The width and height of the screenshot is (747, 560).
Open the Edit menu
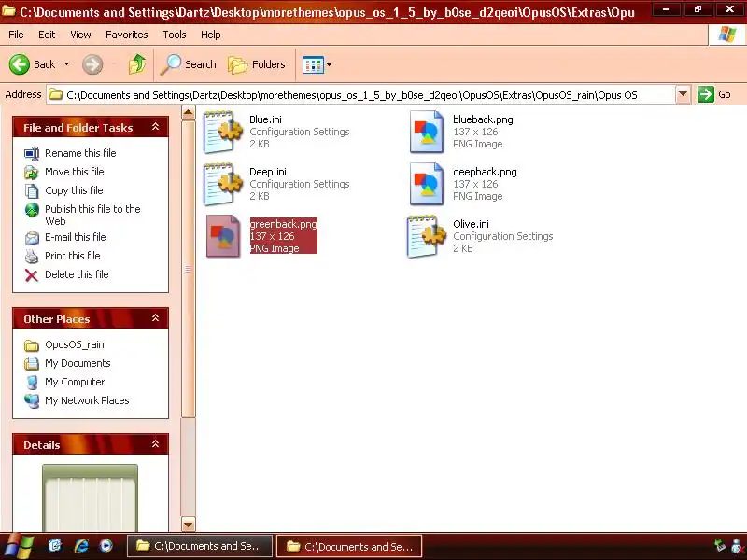pos(47,35)
